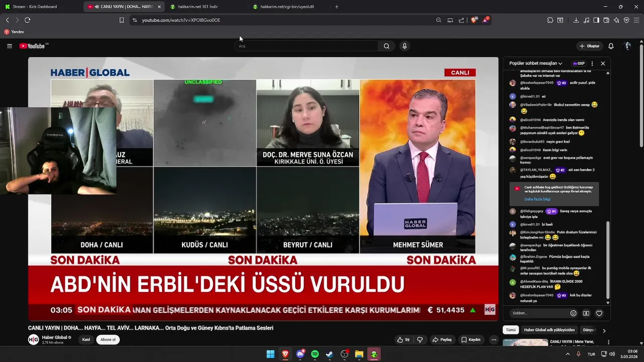Toggle the browser sidebar panel icon
The image size is (644, 362).
pyautogui.click(x=596, y=20)
